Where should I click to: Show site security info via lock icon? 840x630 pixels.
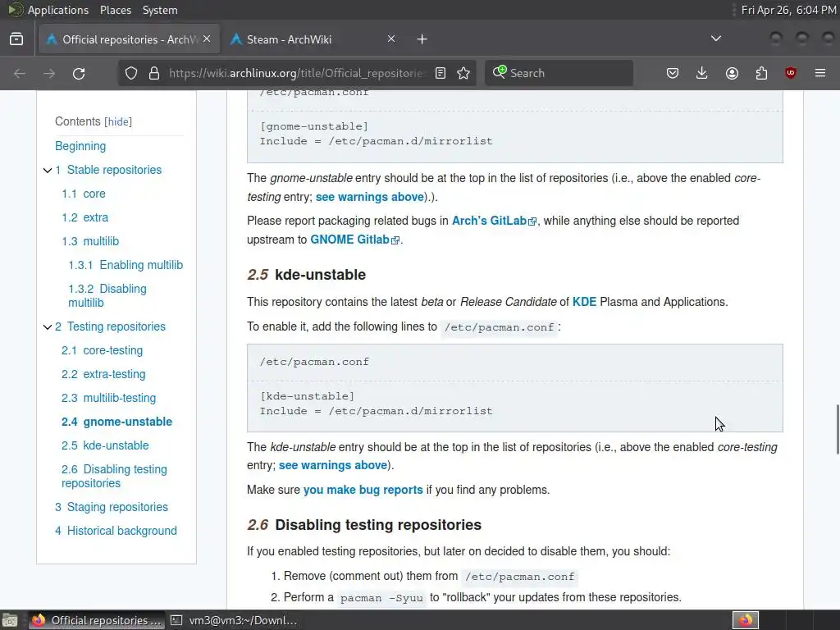(154, 73)
